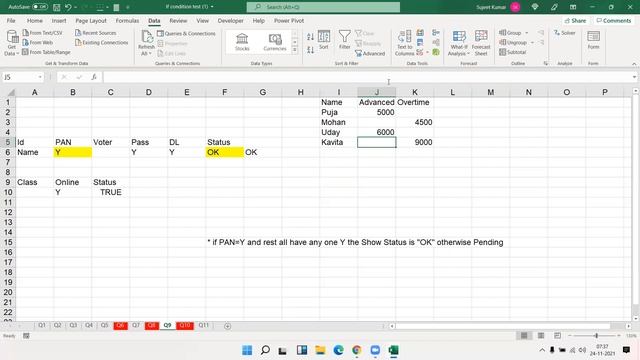Open the Page Layout tab
Image resolution: width=640 pixels, height=360 pixels.
pyautogui.click(x=91, y=20)
